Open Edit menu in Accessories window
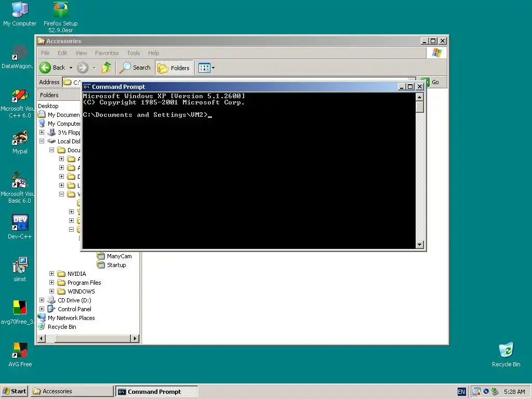 tap(62, 53)
